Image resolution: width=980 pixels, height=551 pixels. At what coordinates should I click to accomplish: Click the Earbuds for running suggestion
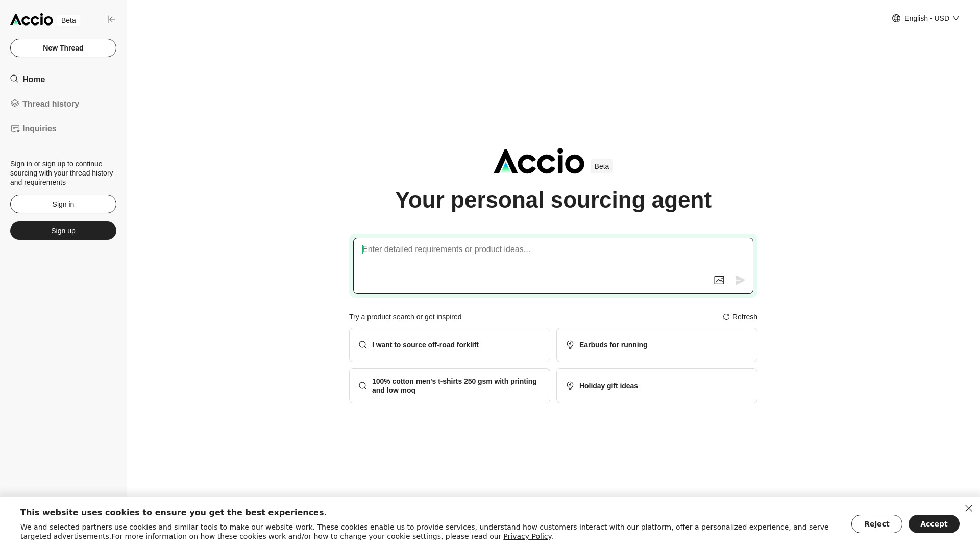657,344
